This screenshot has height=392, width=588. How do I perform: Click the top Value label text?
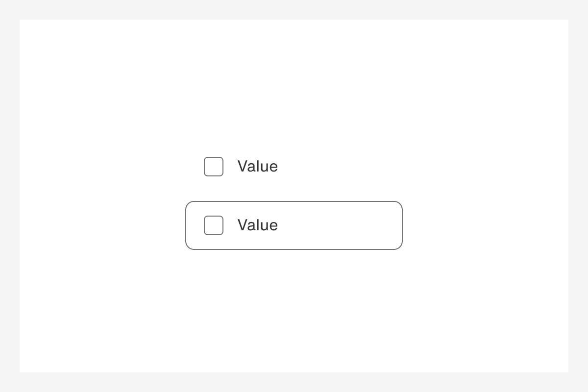point(257,167)
